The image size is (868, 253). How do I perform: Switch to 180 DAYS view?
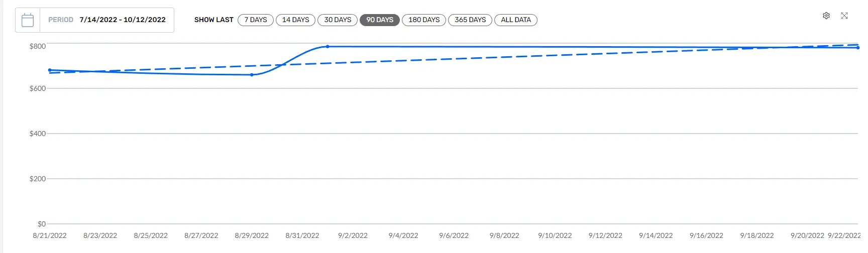click(x=424, y=20)
